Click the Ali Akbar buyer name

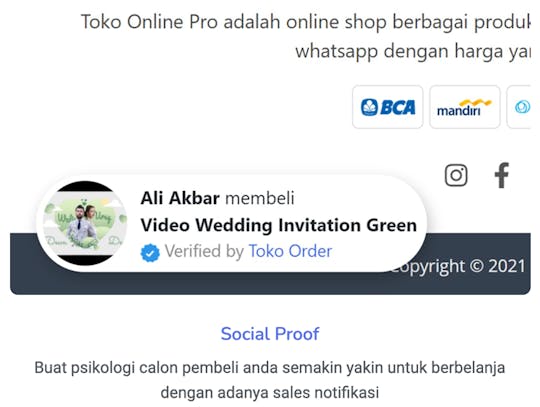point(180,198)
